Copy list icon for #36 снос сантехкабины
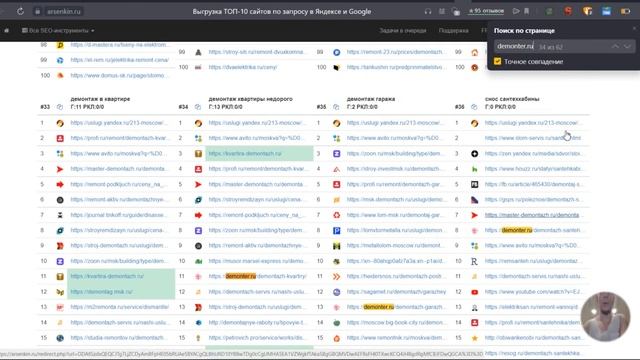The width and height of the screenshot is (640, 360). 474,107
